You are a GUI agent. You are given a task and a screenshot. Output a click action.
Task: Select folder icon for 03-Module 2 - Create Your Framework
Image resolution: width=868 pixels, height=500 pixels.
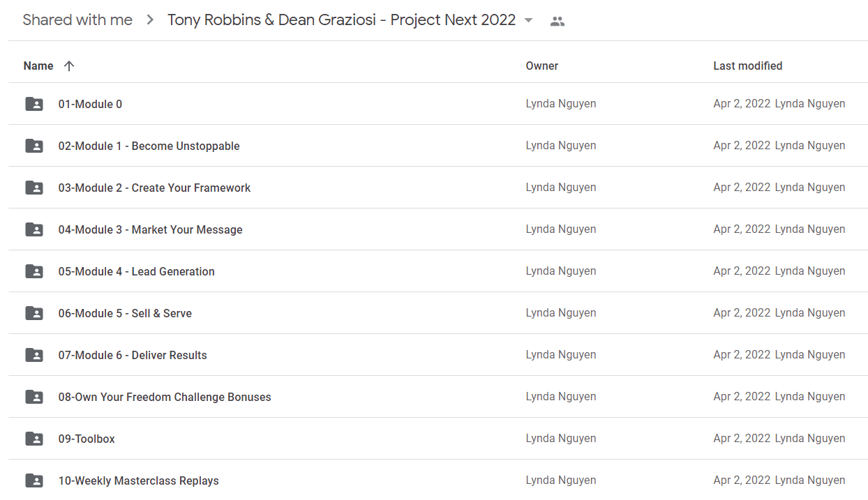click(x=34, y=188)
